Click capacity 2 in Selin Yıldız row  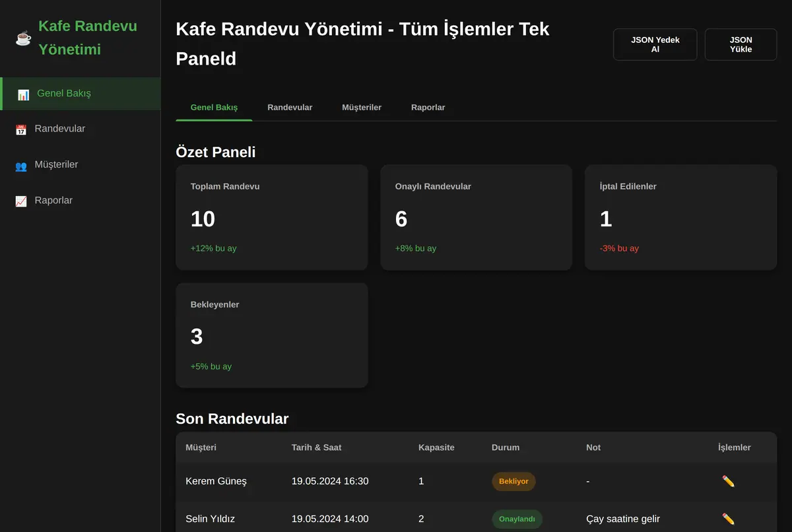coord(421,519)
